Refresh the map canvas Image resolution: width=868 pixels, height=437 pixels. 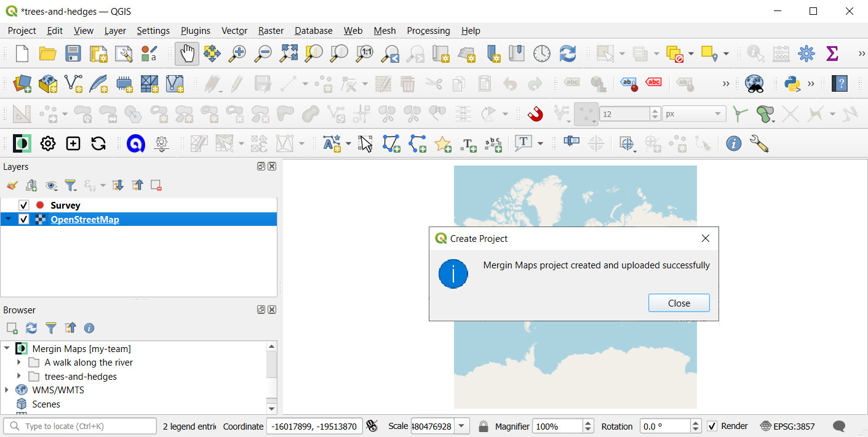(568, 54)
